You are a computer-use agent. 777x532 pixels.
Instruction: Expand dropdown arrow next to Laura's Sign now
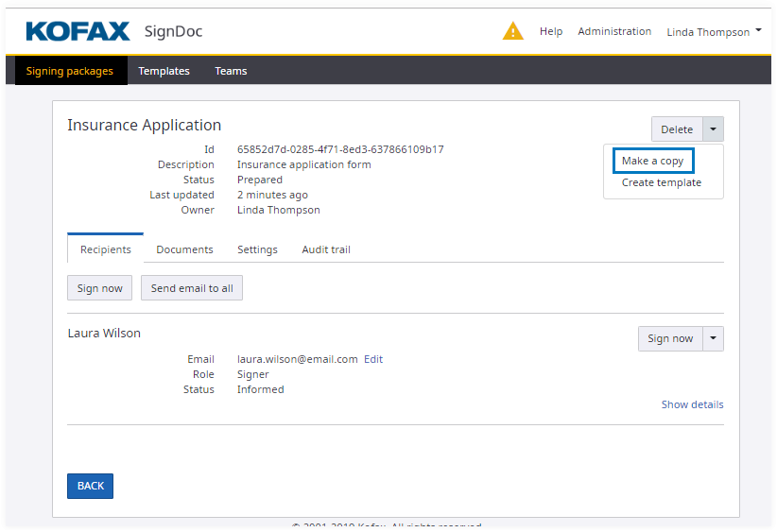point(714,338)
